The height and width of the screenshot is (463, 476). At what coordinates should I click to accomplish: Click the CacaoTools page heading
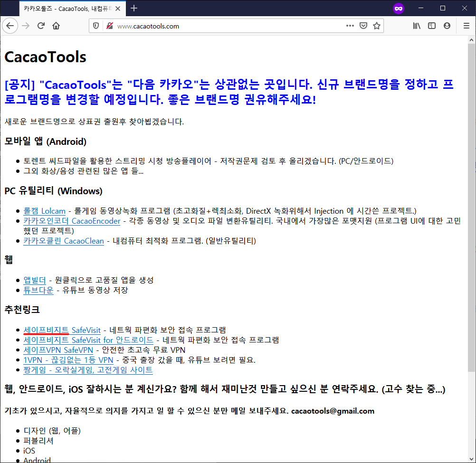click(45, 57)
